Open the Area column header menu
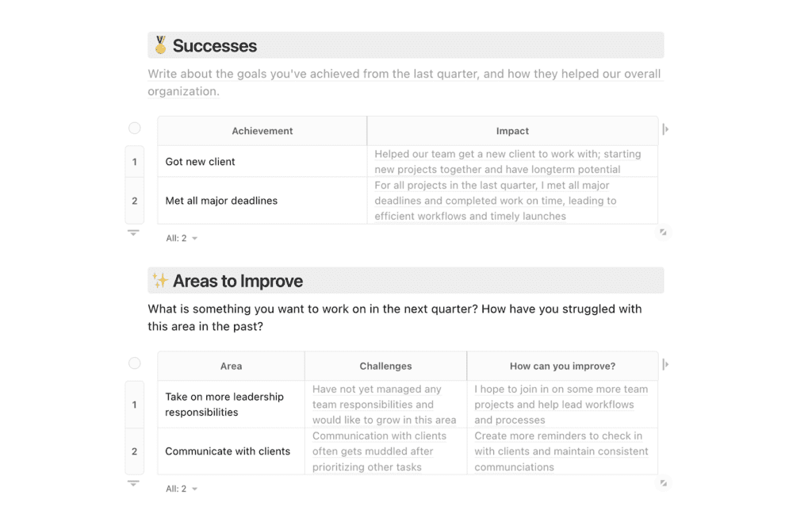Screen dimensions: 812x526 pyautogui.click(x=231, y=366)
